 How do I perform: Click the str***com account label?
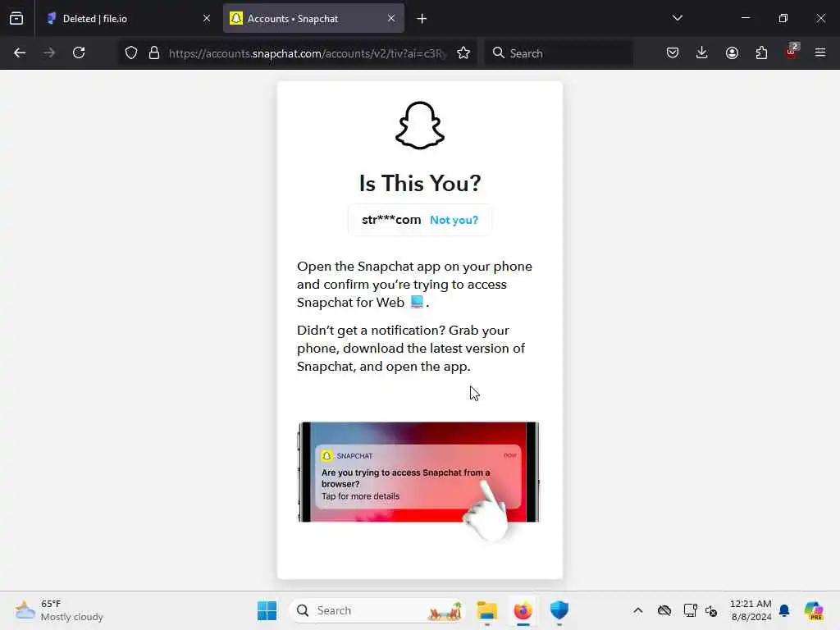(391, 220)
